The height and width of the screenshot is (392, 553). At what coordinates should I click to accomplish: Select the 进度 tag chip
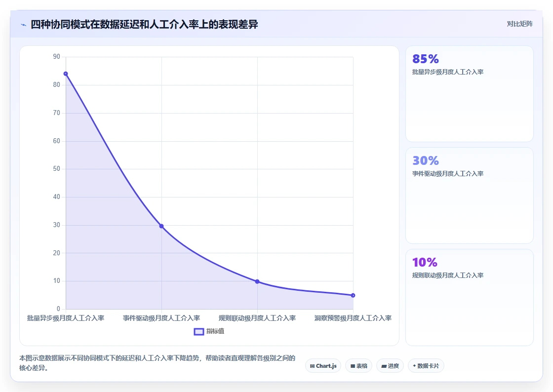390,366
